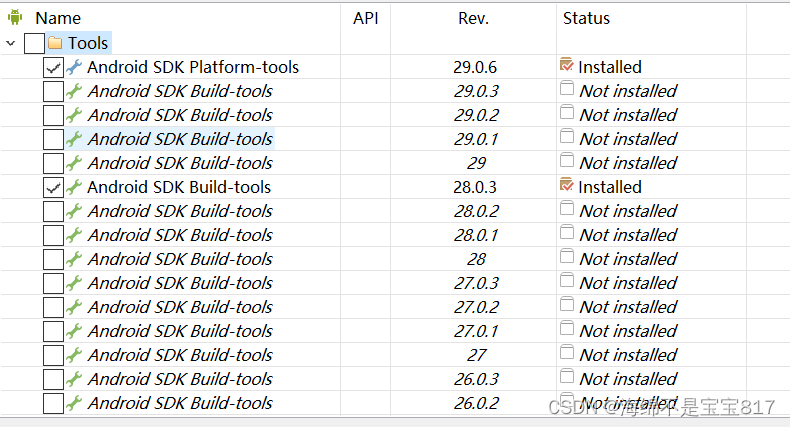This screenshot has height=427, width=790.
Task: Check Build-tools revision 29.0.1 checkbox
Action: 53,139
